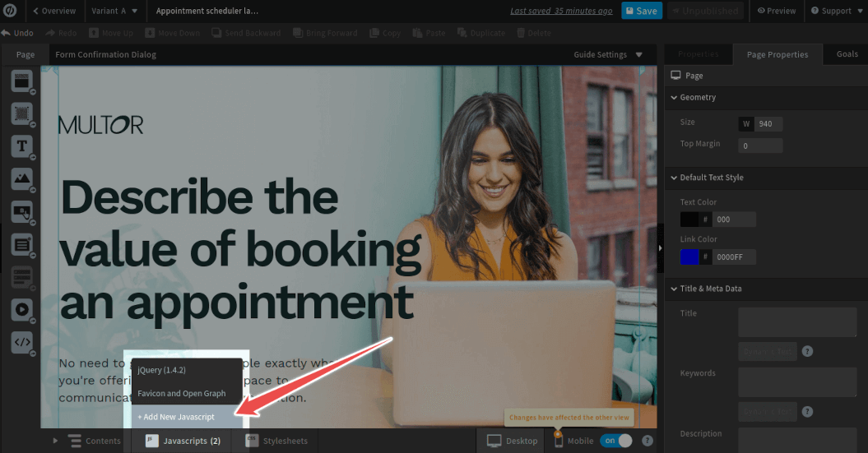Viewport: 868px width, 453px height.
Task: Open the Goals tab
Action: 847,54
